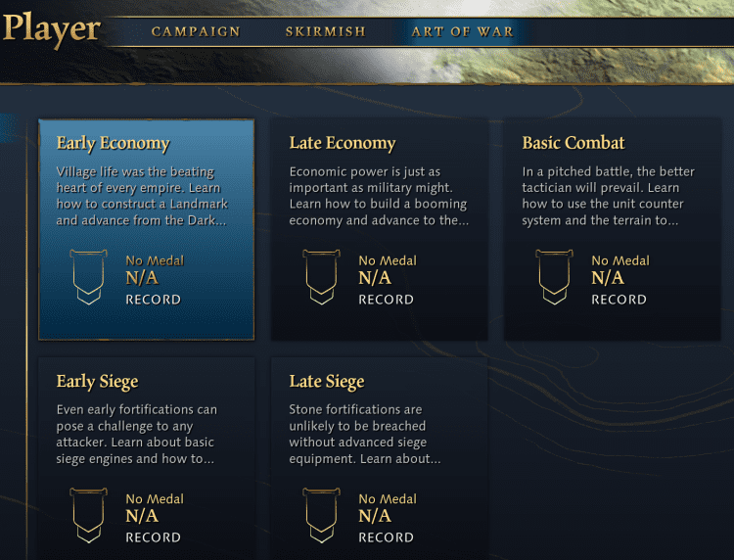Open the Early Siege challenge title
The image size is (734, 560).
point(97,382)
